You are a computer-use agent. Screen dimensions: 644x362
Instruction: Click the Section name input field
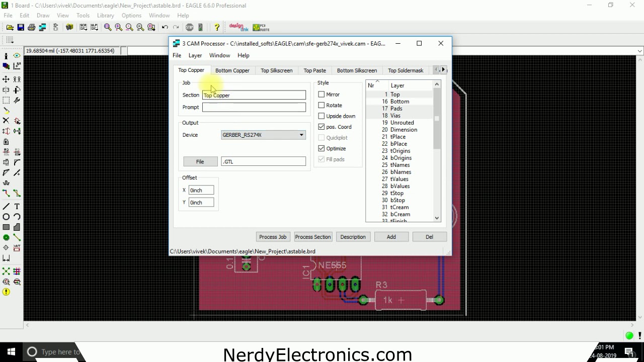[x=254, y=95]
